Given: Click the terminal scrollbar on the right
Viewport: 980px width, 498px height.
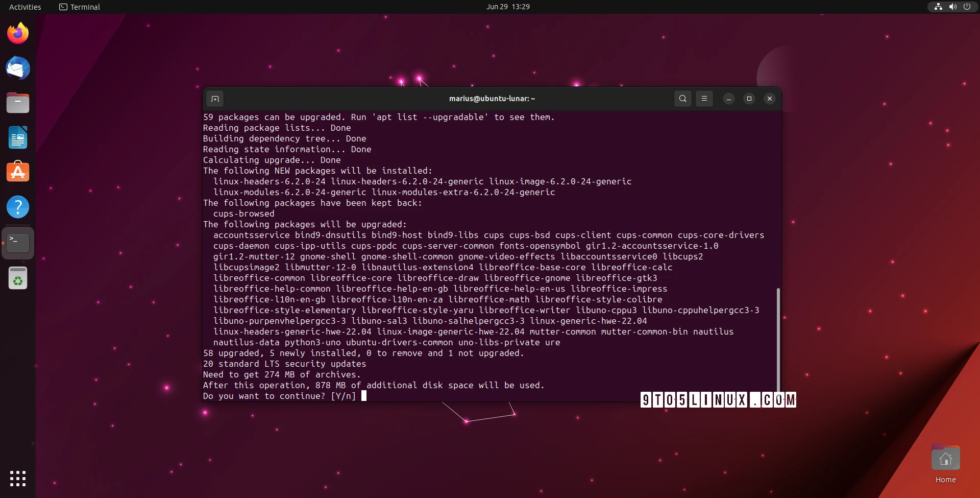Looking at the screenshot, I should pos(778,337).
